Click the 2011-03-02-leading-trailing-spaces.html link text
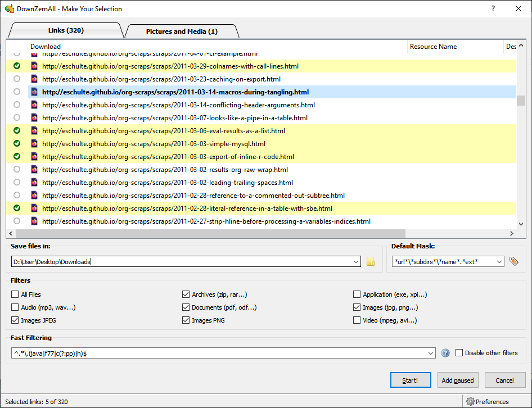The height and width of the screenshot is (408, 532). point(168,182)
